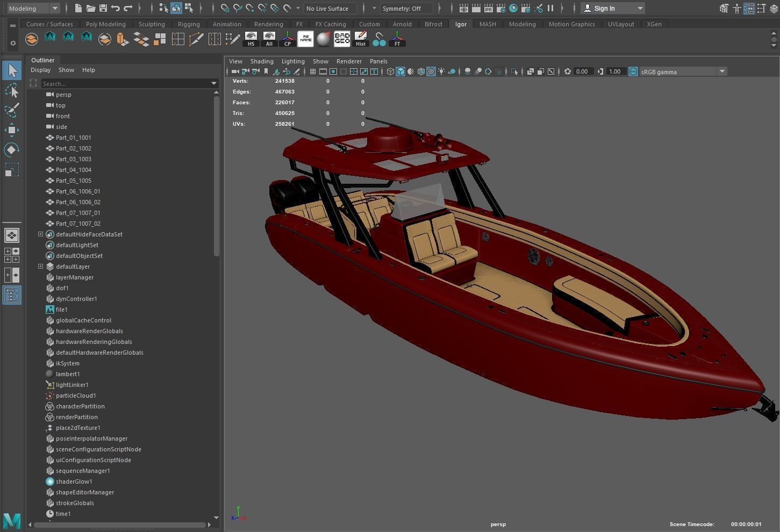Click the Outliner layout button in Tool Box
Screen dimensions: 780x532
point(11,295)
